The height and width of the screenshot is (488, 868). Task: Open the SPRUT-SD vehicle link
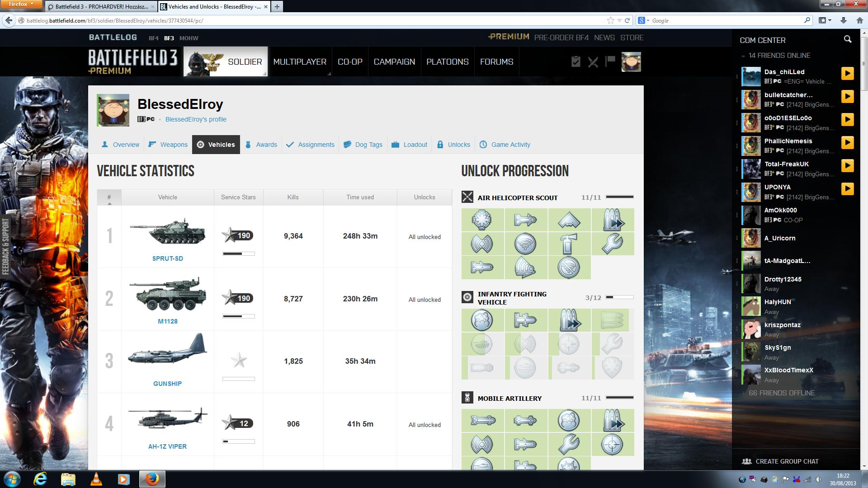pos(167,258)
